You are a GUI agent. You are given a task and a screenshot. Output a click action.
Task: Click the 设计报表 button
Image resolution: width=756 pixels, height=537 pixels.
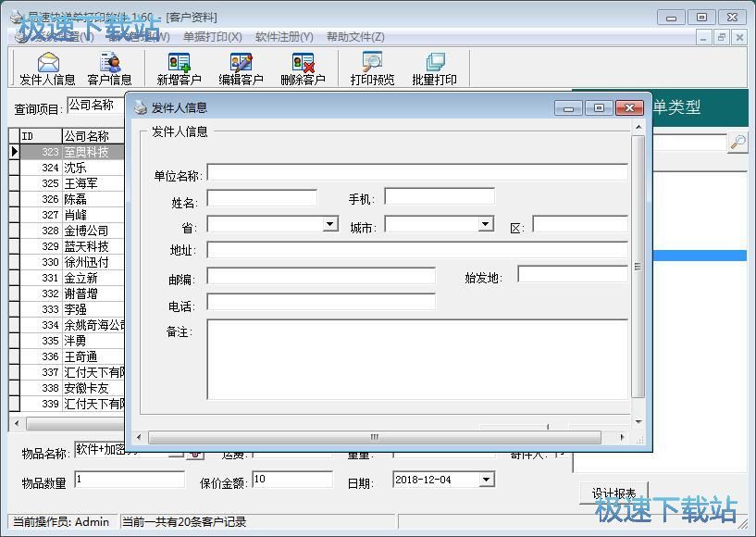click(x=612, y=492)
